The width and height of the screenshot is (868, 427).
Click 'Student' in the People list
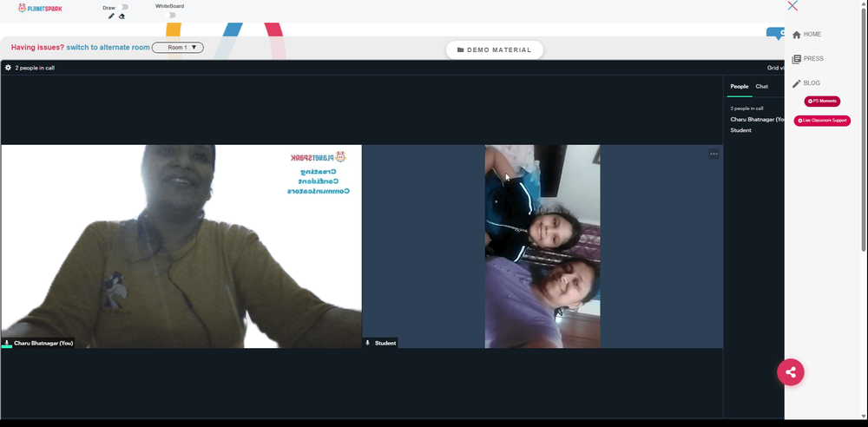tap(740, 131)
